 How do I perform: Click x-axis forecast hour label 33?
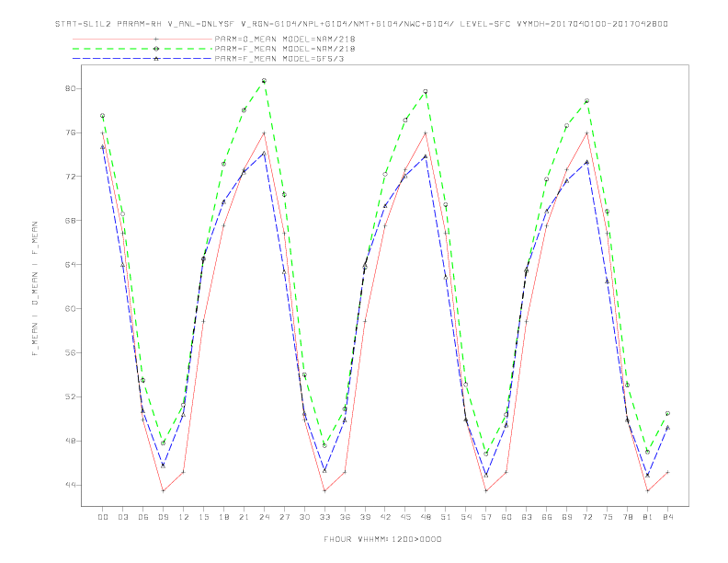pyautogui.click(x=324, y=517)
